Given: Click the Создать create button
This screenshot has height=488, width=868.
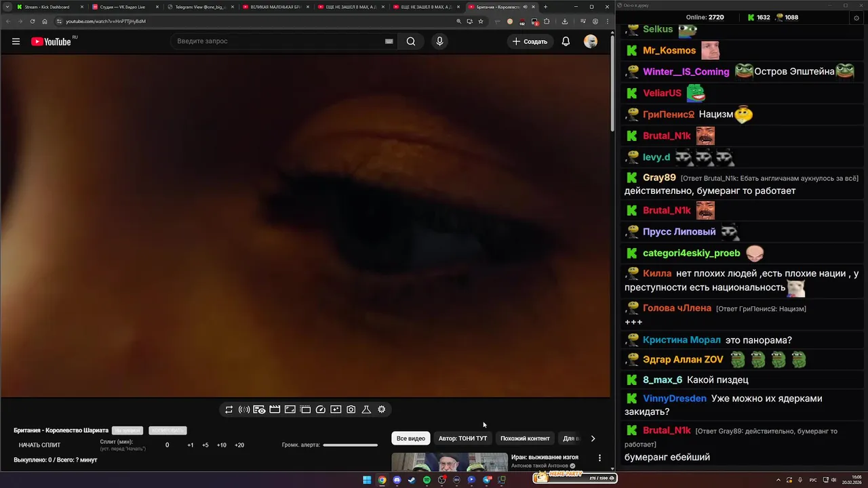Looking at the screenshot, I should click(x=530, y=41).
